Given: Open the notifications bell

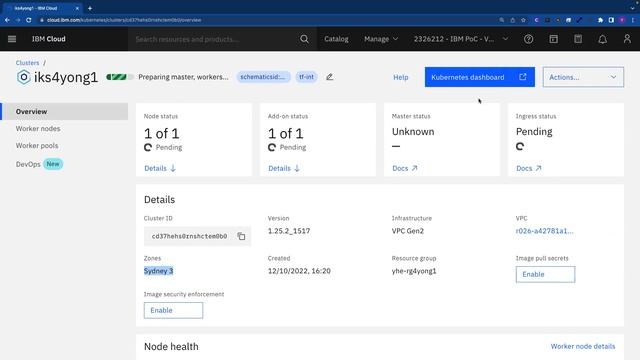Looking at the screenshot, I should (x=602, y=39).
